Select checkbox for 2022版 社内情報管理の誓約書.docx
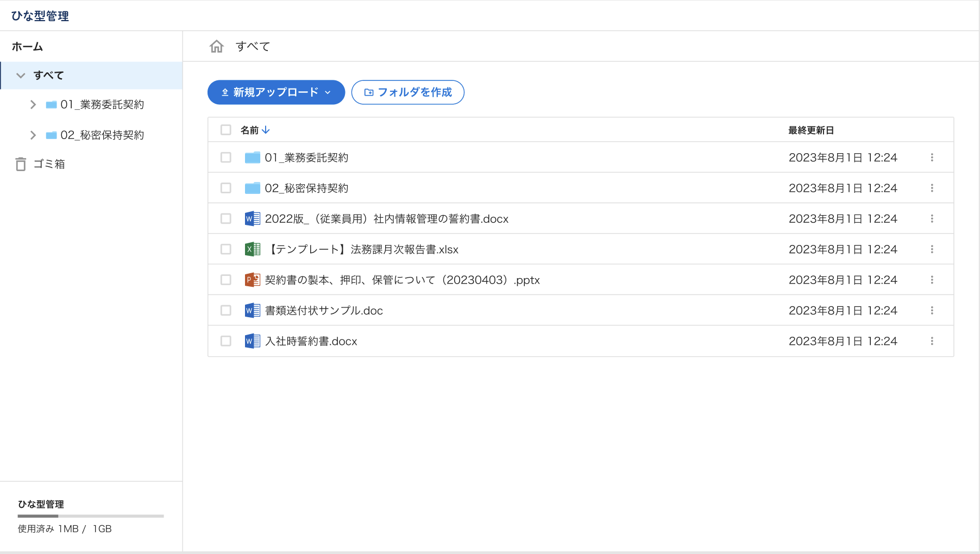Image resolution: width=980 pixels, height=554 pixels. 226,218
